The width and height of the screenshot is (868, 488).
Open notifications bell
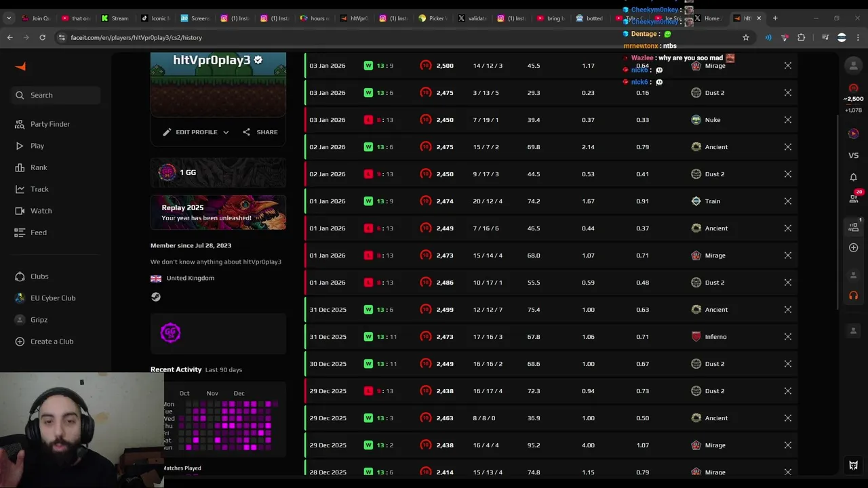click(853, 177)
